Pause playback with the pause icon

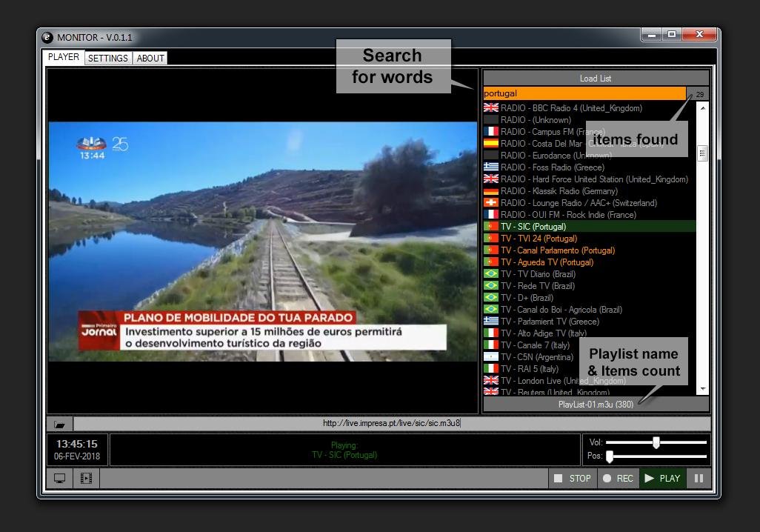click(x=699, y=478)
